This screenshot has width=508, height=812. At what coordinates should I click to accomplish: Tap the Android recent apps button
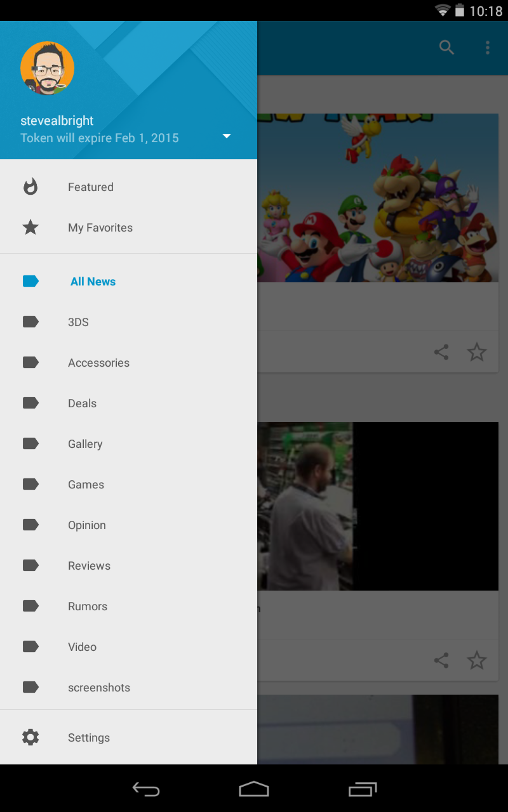363,789
